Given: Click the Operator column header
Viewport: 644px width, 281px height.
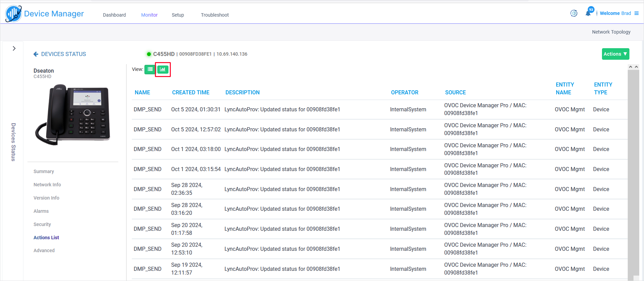Looking at the screenshot, I should point(404,92).
